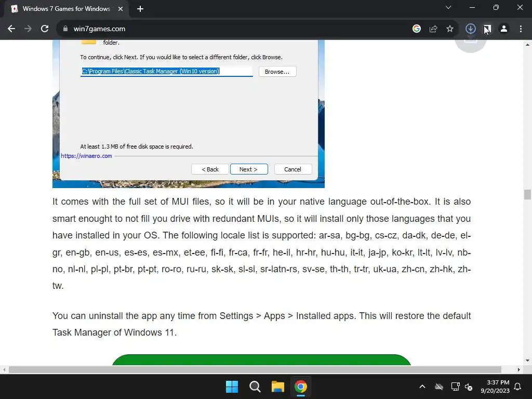The width and height of the screenshot is (532, 399).
Task: Click the forward navigation arrow
Action: pyautogui.click(x=28, y=29)
